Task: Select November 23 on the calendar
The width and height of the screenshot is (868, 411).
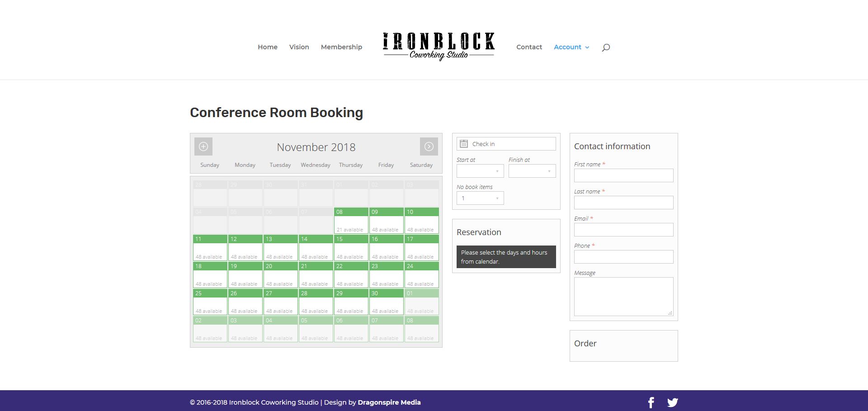Action: pyautogui.click(x=387, y=275)
